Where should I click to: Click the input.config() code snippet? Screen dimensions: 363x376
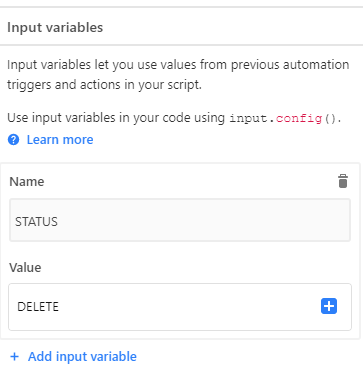[x=285, y=118]
